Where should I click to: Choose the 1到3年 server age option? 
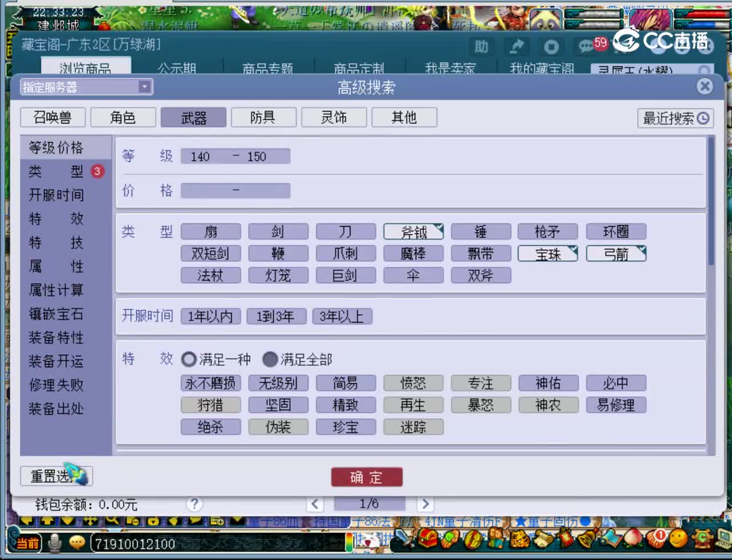click(276, 316)
